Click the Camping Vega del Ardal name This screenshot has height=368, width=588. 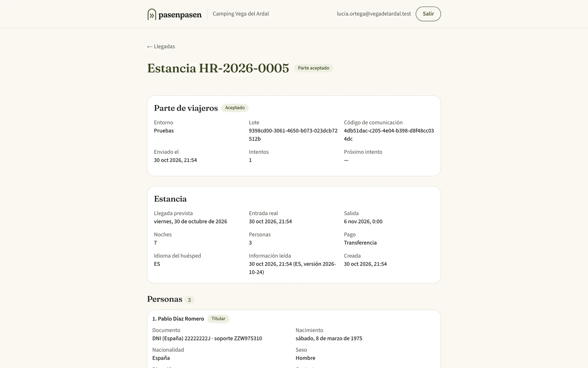click(x=241, y=14)
